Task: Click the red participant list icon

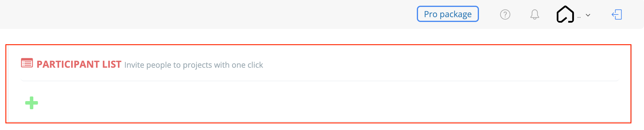Action: tap(27, 63)
